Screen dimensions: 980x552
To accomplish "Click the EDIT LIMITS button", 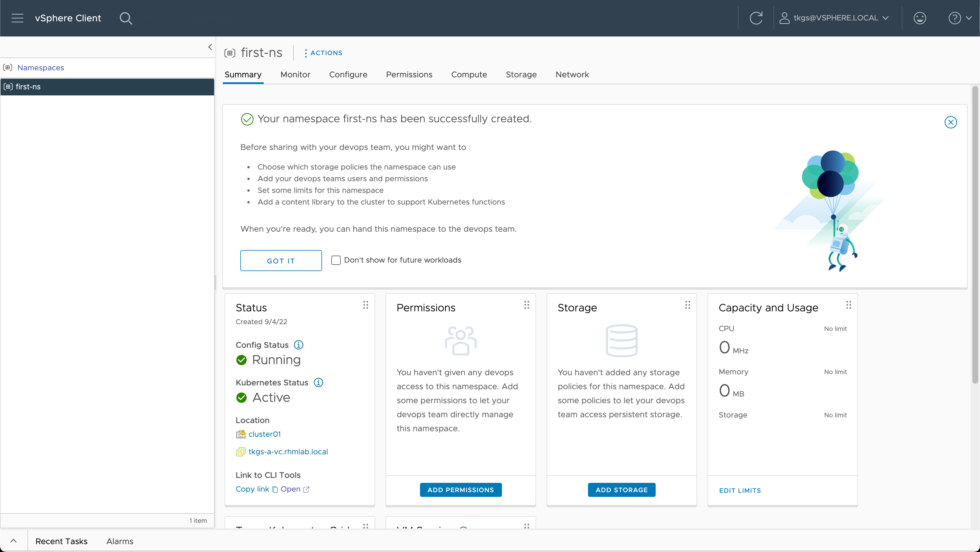I will (x=740, y=491).
